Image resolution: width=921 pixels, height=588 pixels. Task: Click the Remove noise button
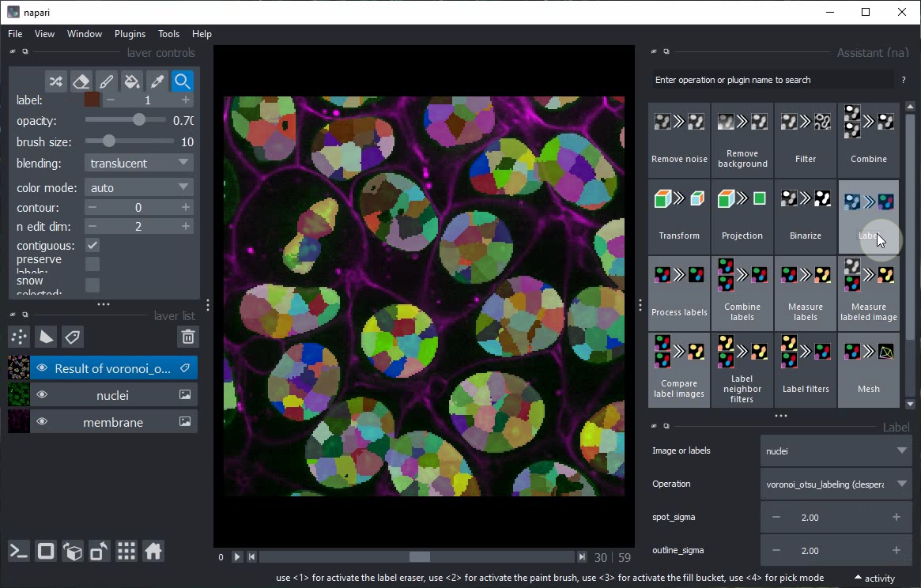(x=679, y=140)
